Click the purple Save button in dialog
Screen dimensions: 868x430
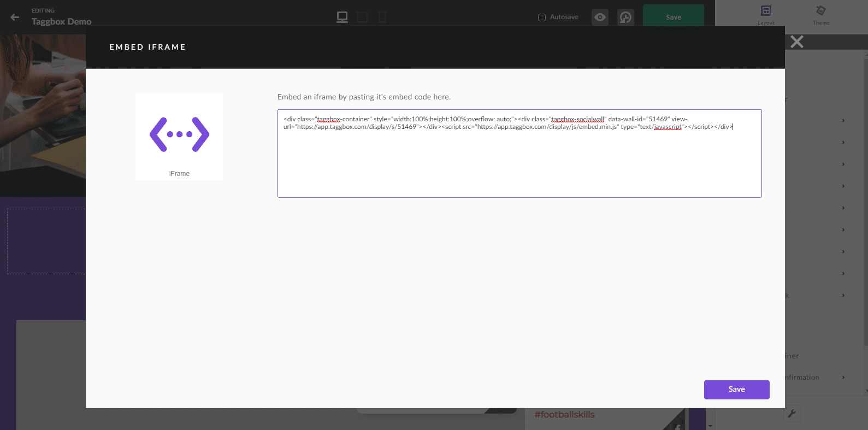coord(736,390)
